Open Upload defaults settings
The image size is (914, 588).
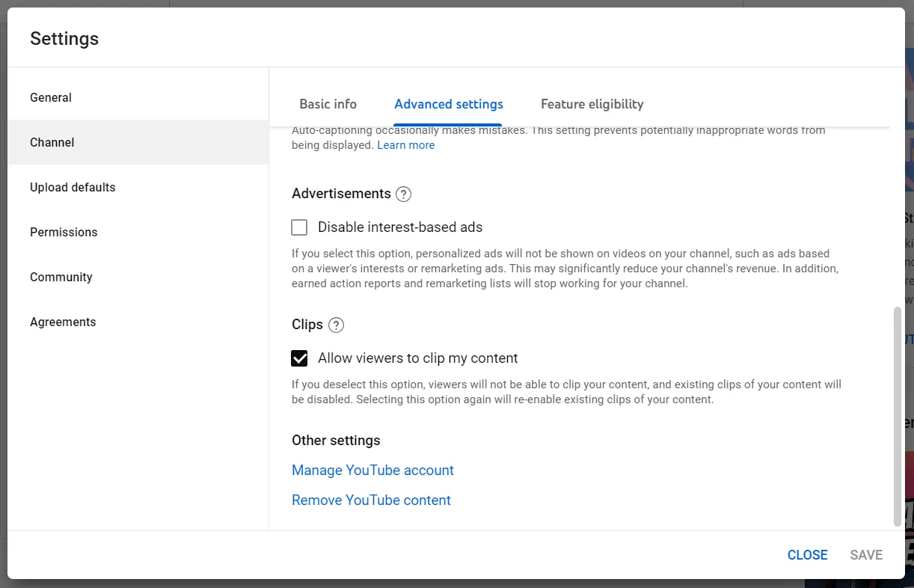point(73,187)
